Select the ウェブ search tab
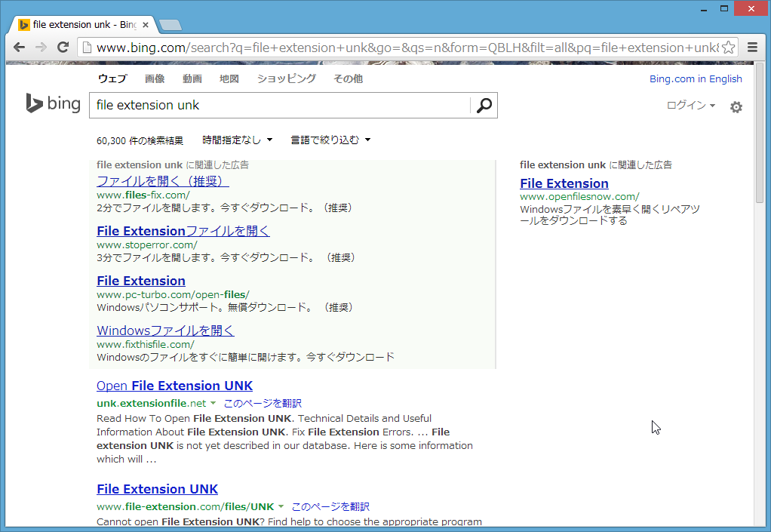Screen dimensions: 771x532 click(112, 78)
